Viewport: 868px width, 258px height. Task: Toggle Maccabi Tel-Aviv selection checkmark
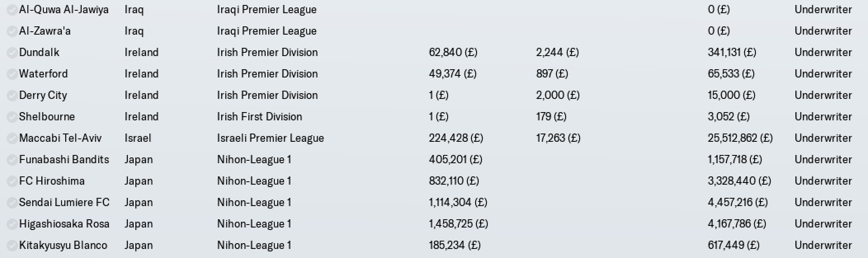[x=12, y=138]
